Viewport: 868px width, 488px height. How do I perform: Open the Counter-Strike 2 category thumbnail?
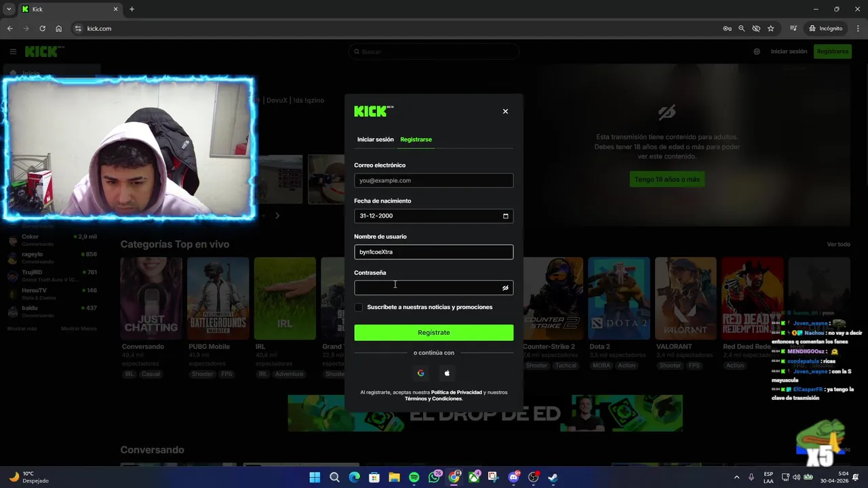pos(552,298)
